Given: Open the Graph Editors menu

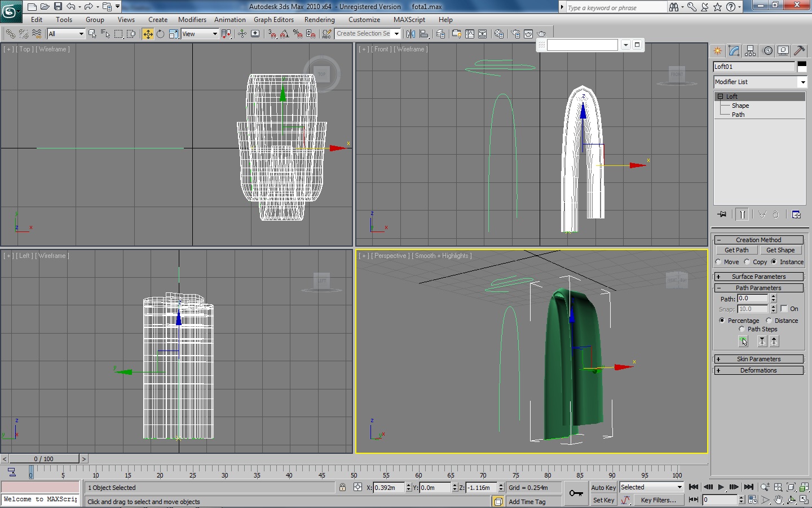Looking at the screenshot, I should click(273, 20).
